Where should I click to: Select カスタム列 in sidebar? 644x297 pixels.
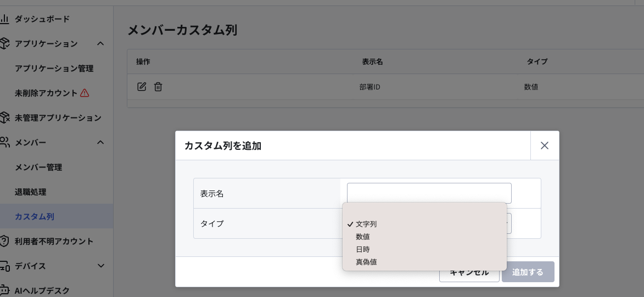point(35,216)
